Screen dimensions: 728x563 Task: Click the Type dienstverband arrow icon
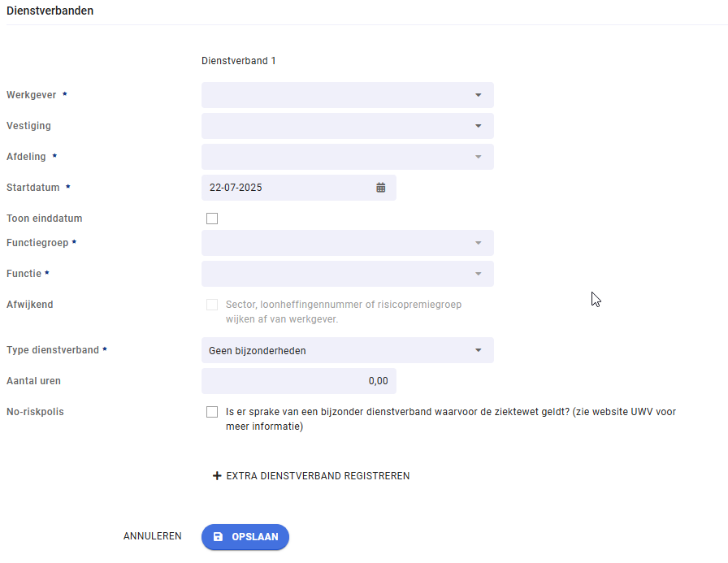479,350
